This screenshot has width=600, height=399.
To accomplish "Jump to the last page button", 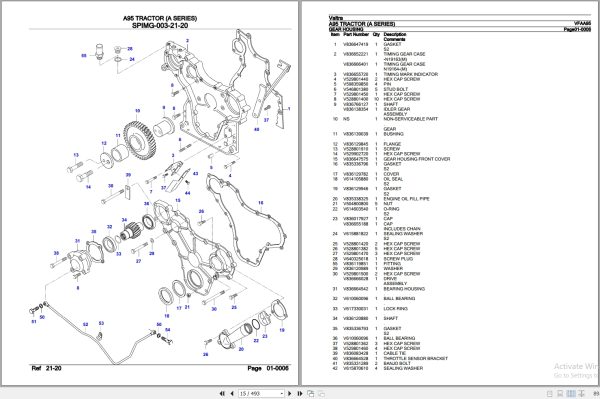I will click(x=300, y=393).
